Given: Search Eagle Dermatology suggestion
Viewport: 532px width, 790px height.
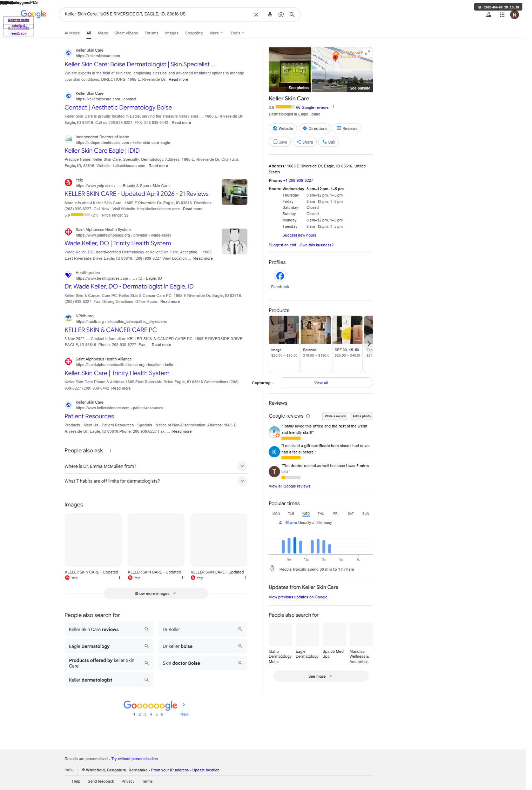Looking at the screenshot, I should 109,646.
